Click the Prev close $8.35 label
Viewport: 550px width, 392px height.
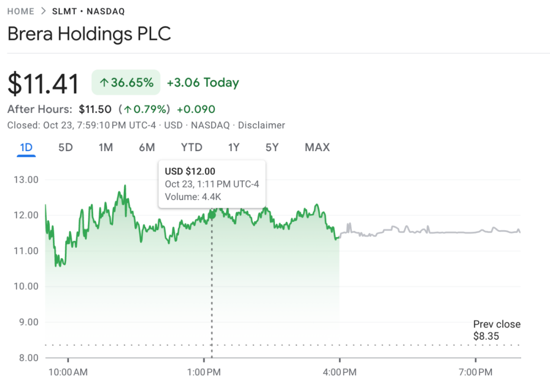(497, 330)
